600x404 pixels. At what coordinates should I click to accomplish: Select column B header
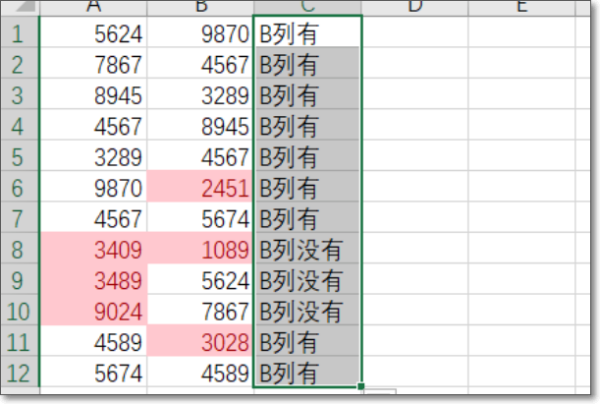pyautogui.click(x=200, y=8)
